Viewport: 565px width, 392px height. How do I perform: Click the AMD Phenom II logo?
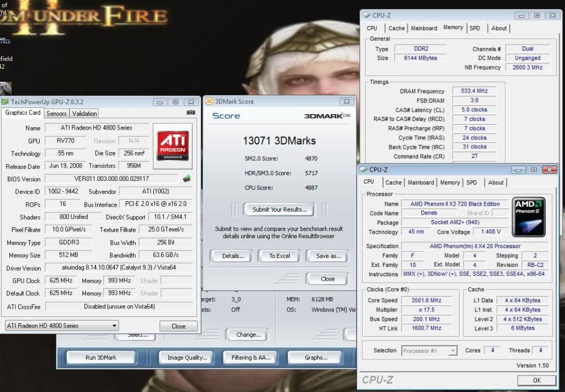[529, 218]
